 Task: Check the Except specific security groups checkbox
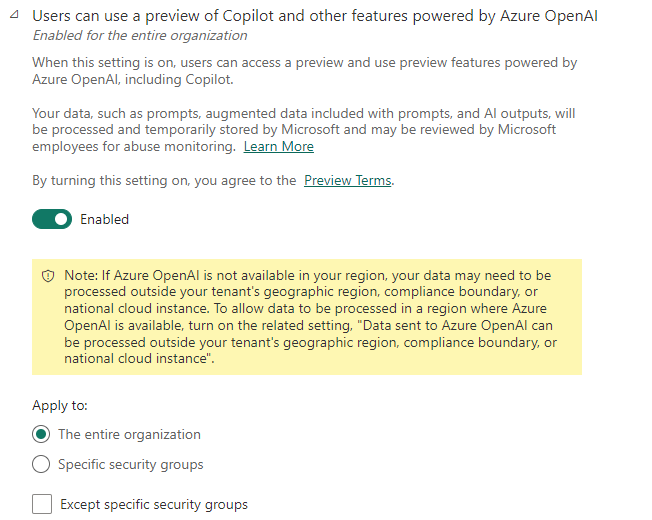click(x=42, y=504)
